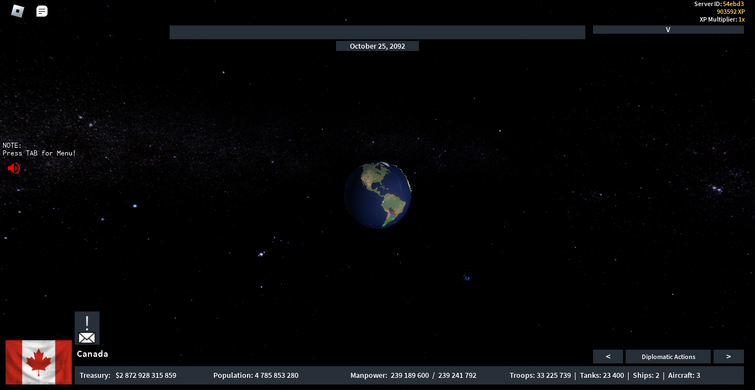Open the envelope notifications icon
Screen dimensions: 755x390
(87, 328)
